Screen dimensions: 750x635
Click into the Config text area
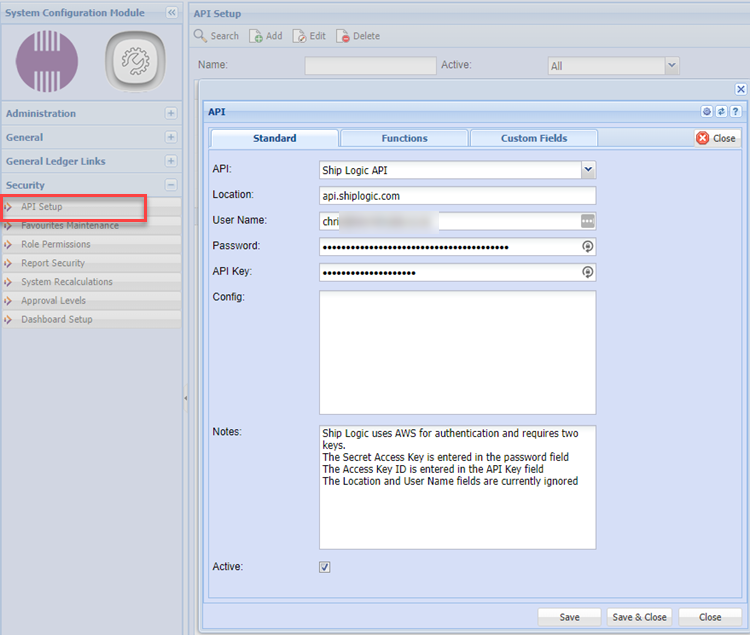[457, 352]
